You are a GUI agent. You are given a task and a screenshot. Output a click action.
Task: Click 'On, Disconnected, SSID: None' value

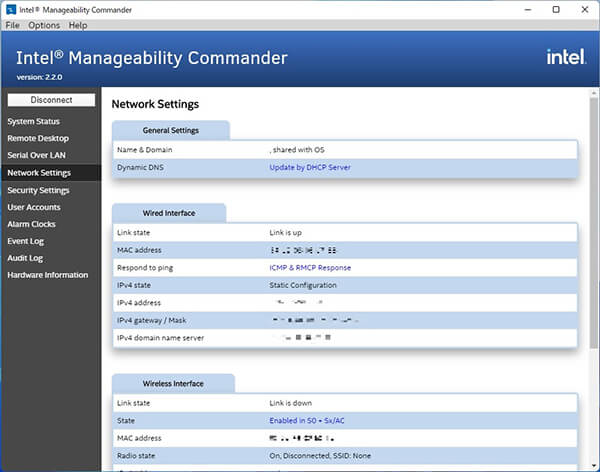[x=320, y=456]
